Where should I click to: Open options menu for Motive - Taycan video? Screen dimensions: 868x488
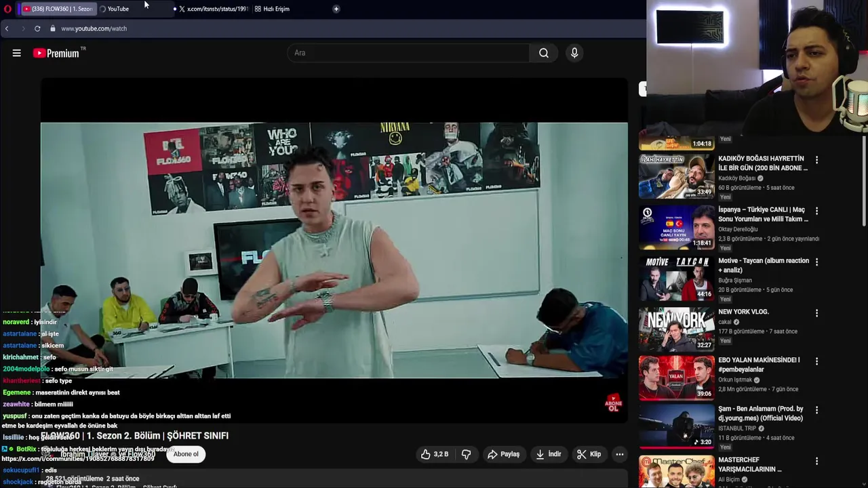816,262
